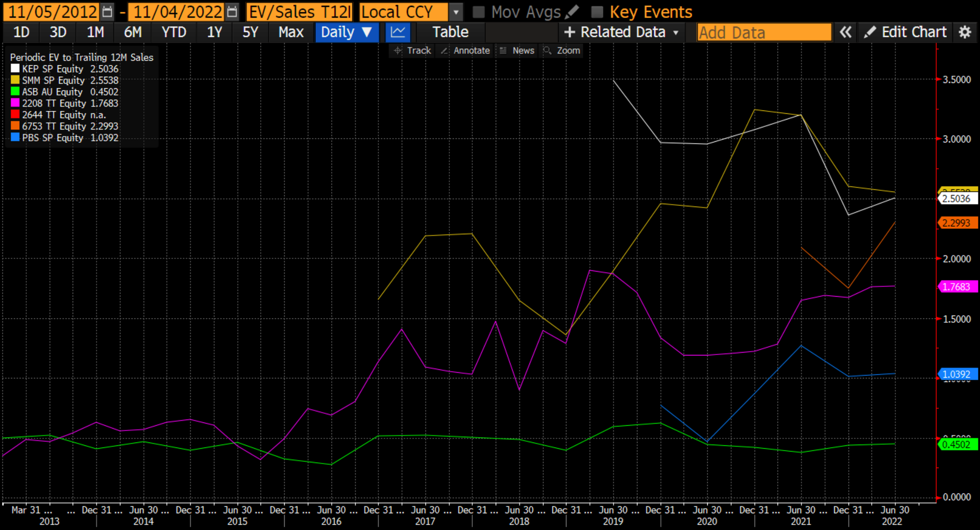Click the Edit Chart button
This screenshot has width=980, height=530.
click(x=906, y=32)
